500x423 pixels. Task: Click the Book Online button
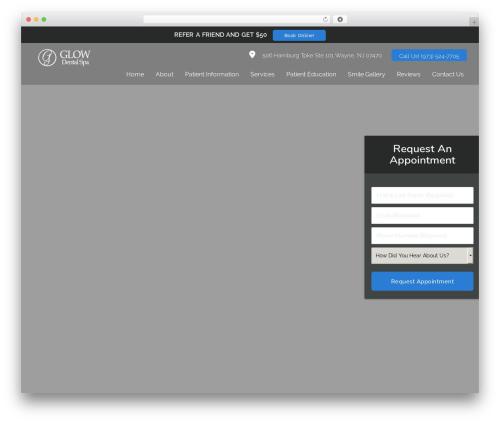299,35
